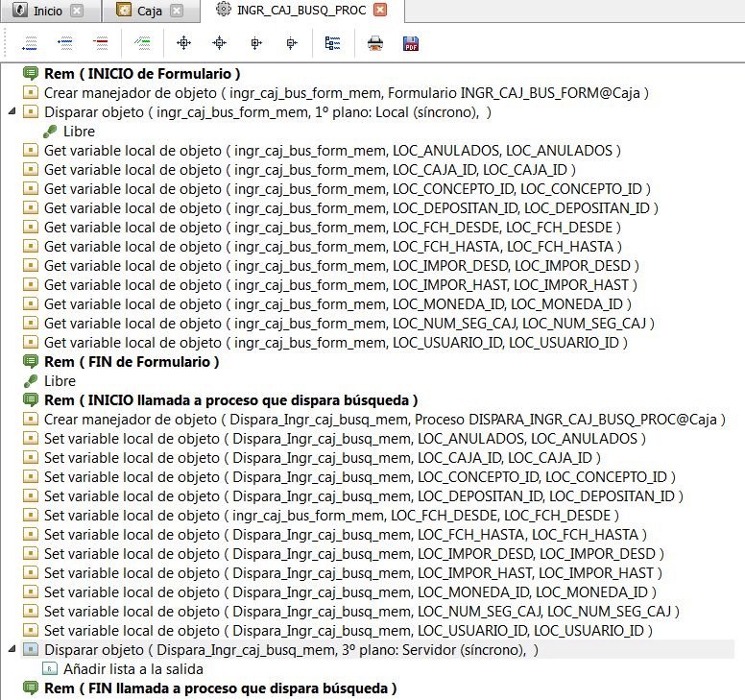The width and height of the screenshot is (745, 700).
Task: Click the delete line icon with red minus
Action: coord(100,44)
